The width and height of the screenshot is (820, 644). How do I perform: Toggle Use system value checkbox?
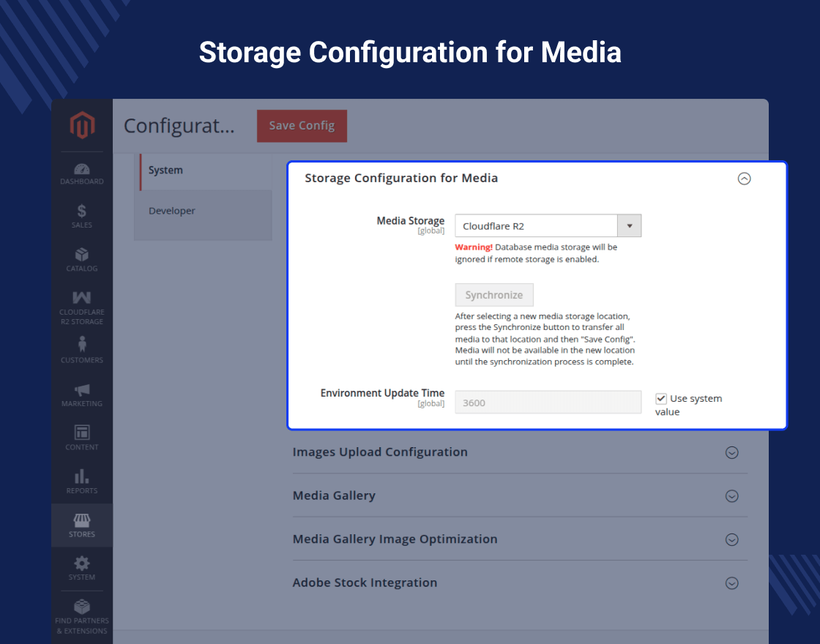(x=661, y=398)
